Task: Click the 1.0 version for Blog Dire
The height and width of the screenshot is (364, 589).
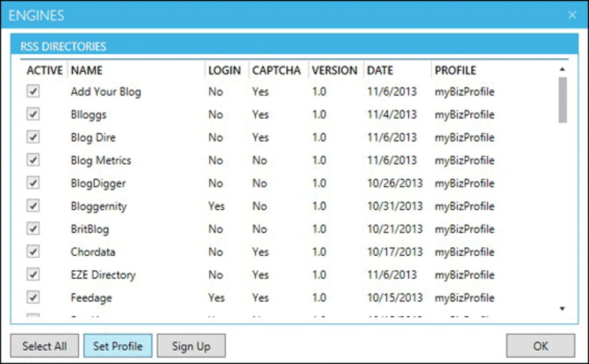Action: click(x=319, y=137)
